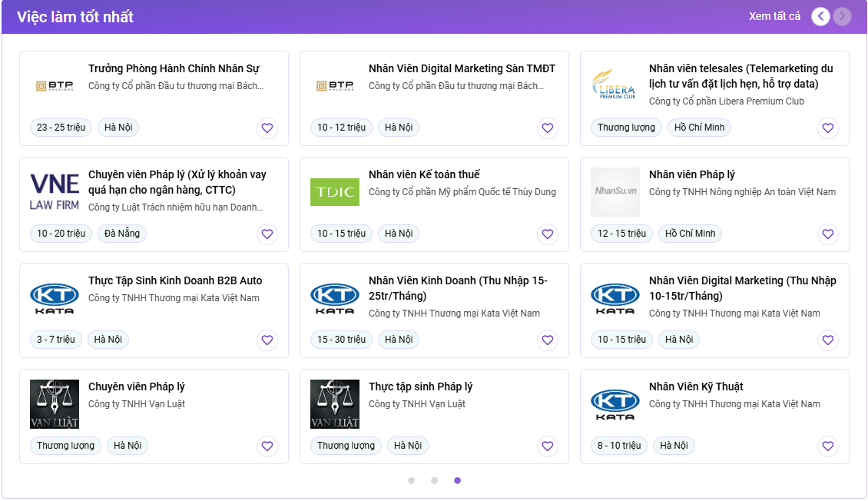
Task: Heart the Nhân viên Pháp lý job card
Action: [827, 234]
